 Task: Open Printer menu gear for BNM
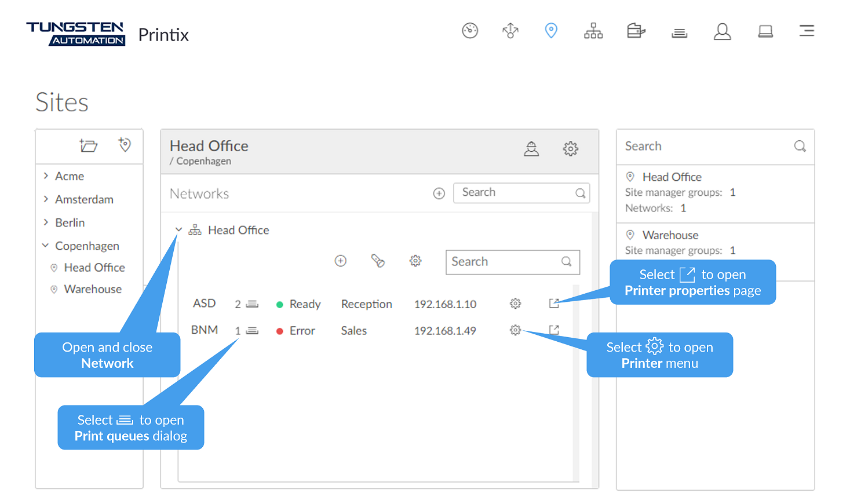(515, 330)
